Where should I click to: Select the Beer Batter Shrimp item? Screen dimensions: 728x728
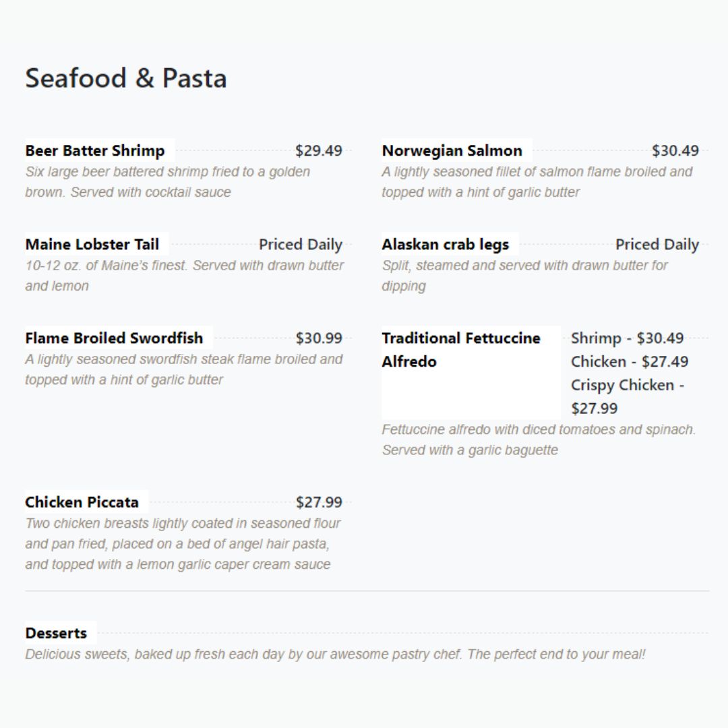[x=95, y=150]
